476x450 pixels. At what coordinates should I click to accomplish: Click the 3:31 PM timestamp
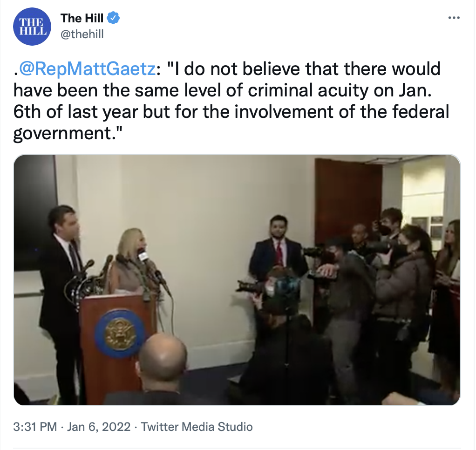(35, 427)
